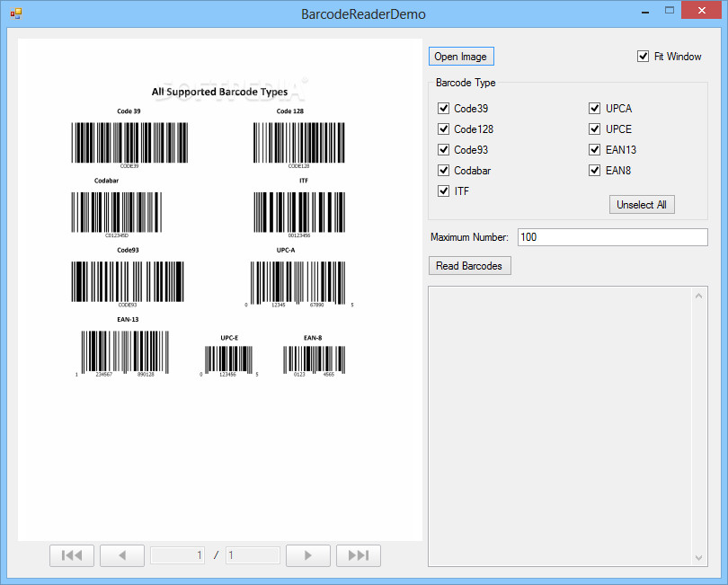Click the Open Image button
This screenshot has width=728, height=585.
pos(461,57)
